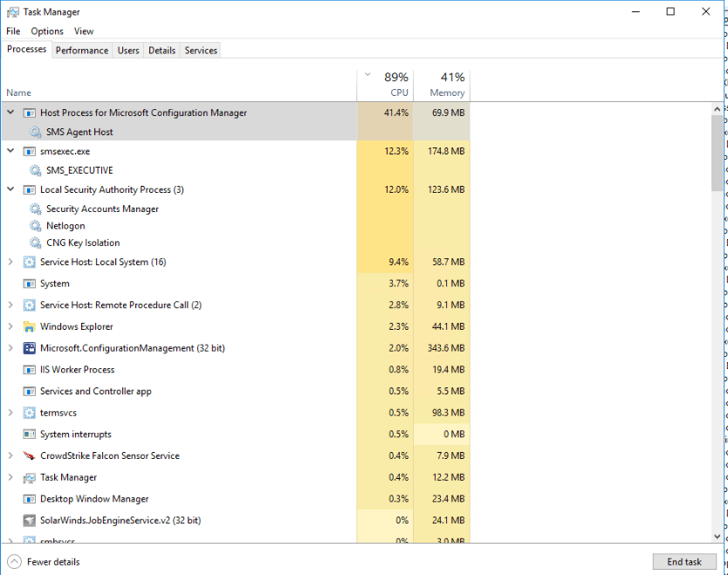Click the IIS Worker Process icon
Screen dimensions: 728x575
coord(30,370)
